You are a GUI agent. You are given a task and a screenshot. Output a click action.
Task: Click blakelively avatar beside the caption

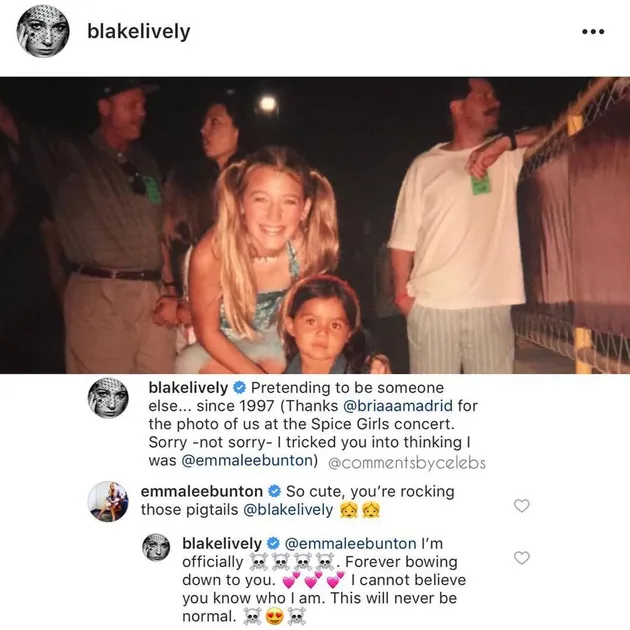pyautogui.click(x=108, y=398)
